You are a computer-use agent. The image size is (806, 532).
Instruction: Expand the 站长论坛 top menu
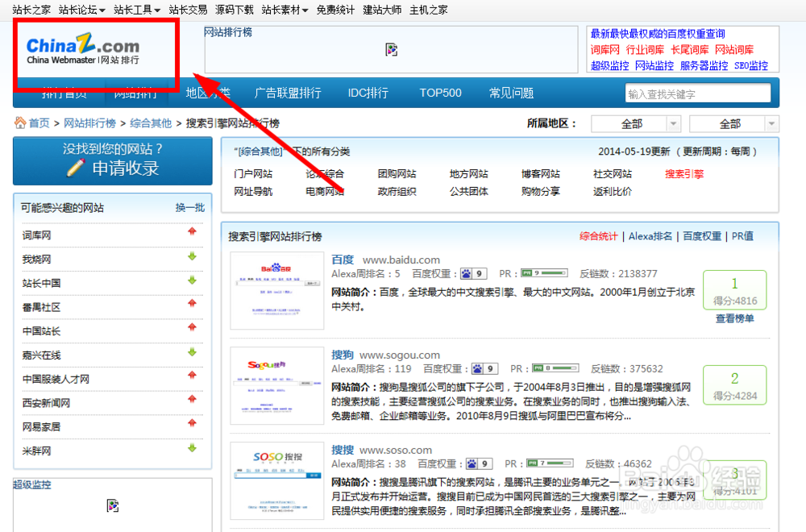click(x=81, y=10)
